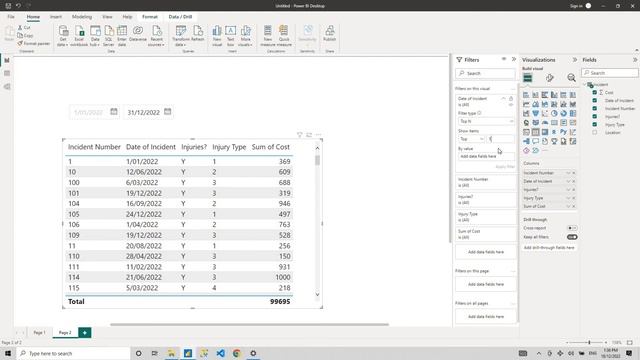Choose the Decomposition tree visual
The width and height of the screenshot is (640, 360).
(x=526, y=141)
